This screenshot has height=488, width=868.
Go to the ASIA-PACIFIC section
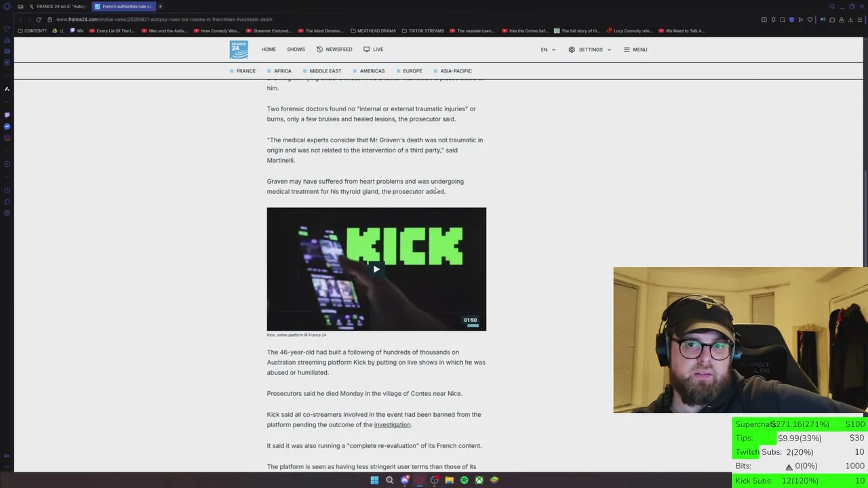point(452,71)
